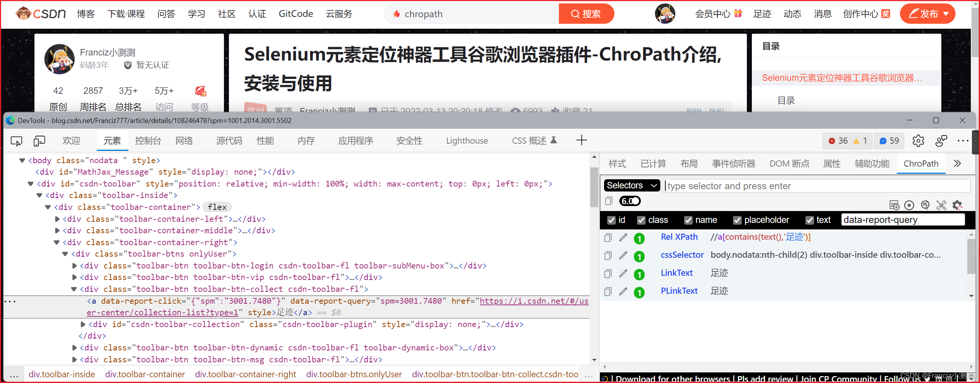Uncheck the id attribute checkbox

611,220
